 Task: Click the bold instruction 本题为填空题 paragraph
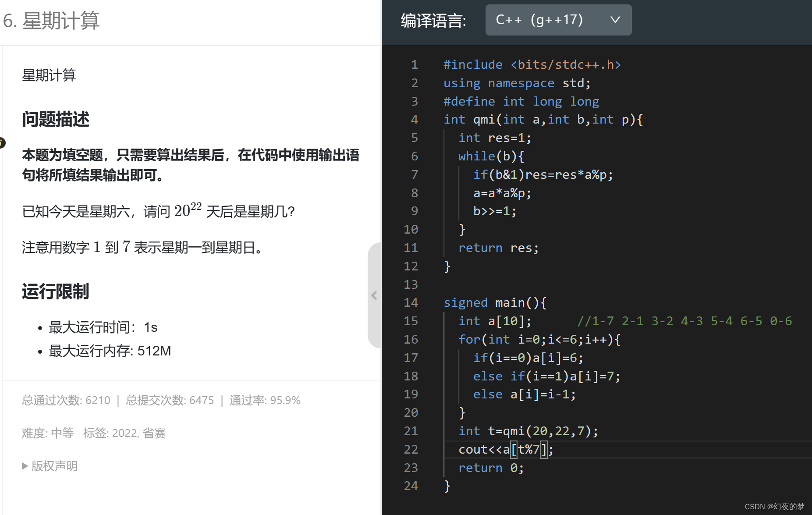(x=191, y=165)
